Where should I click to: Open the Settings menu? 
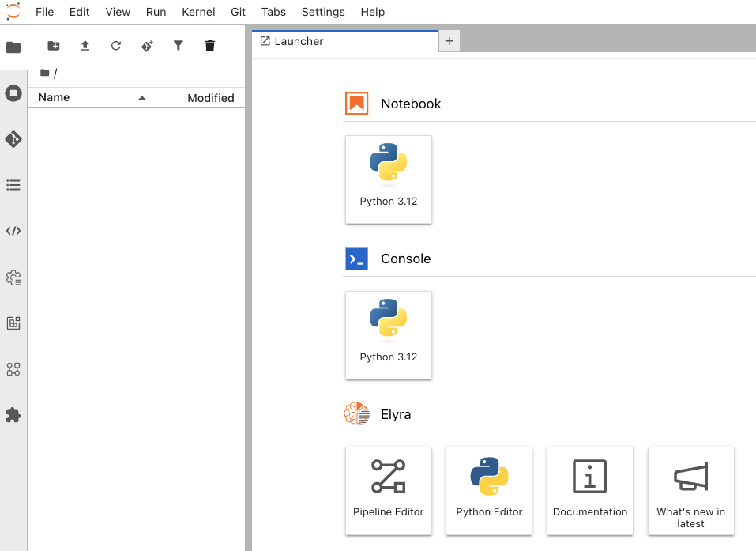click(323, 12)
